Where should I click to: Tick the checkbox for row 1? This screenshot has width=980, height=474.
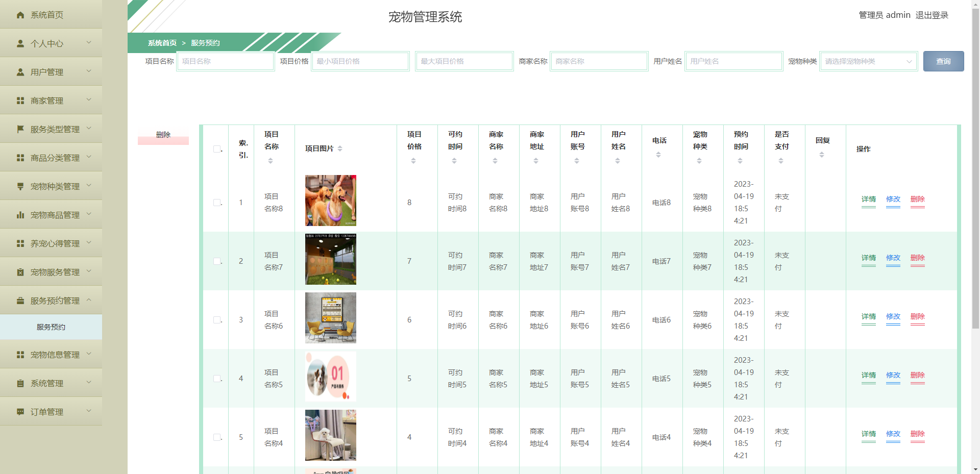[x=216, y=203]
